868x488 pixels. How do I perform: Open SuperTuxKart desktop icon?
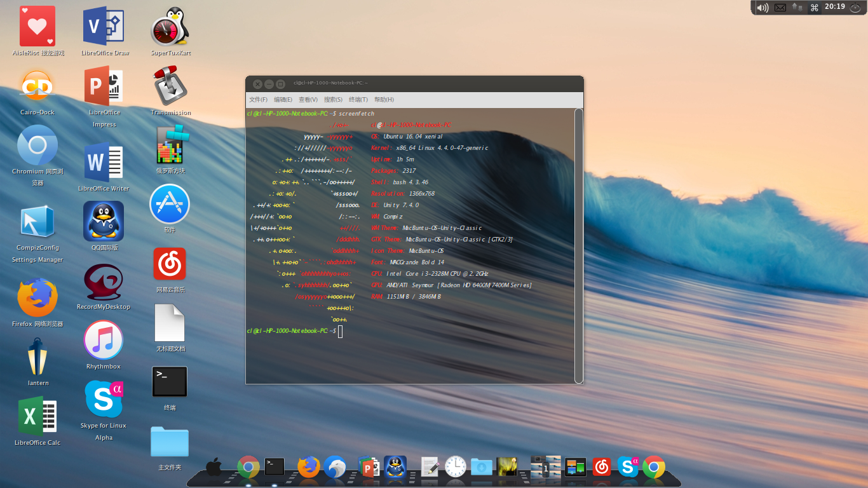(171, 26)
